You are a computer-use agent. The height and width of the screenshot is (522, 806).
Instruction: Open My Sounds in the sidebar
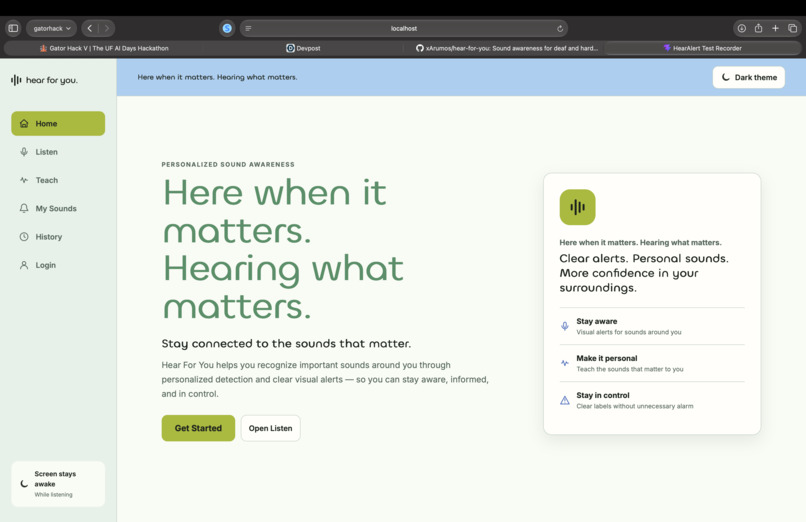point(58,208)
